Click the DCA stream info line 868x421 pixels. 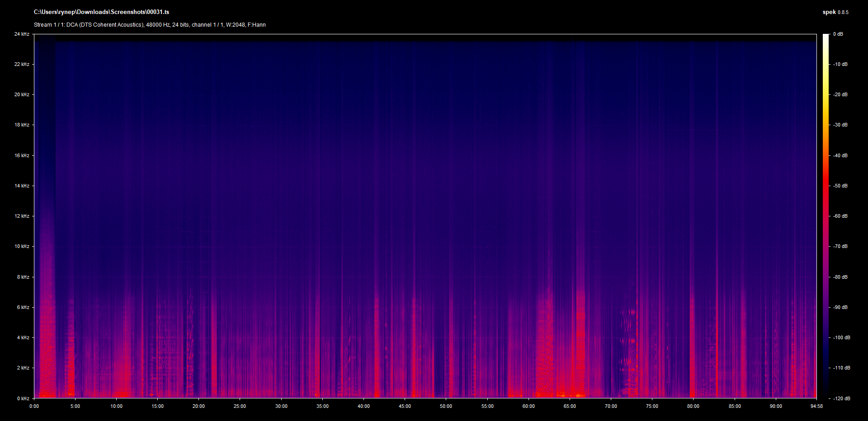point(150,25)
